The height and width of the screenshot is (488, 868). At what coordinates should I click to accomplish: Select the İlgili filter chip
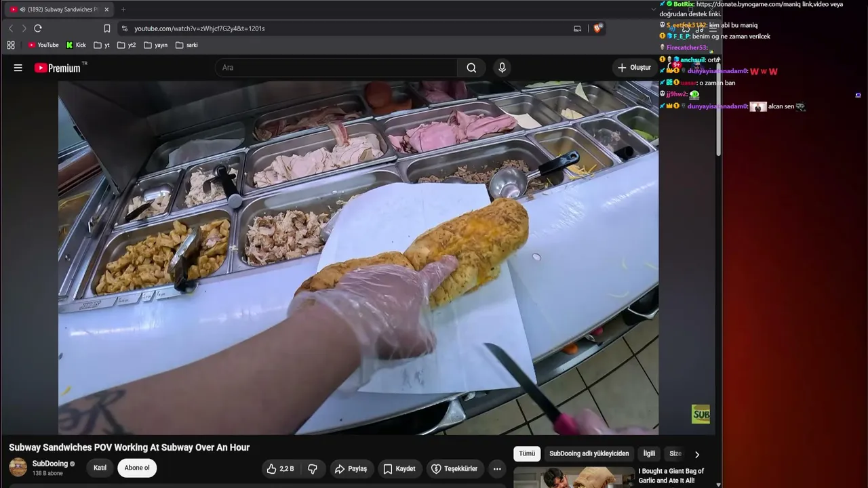650,454
